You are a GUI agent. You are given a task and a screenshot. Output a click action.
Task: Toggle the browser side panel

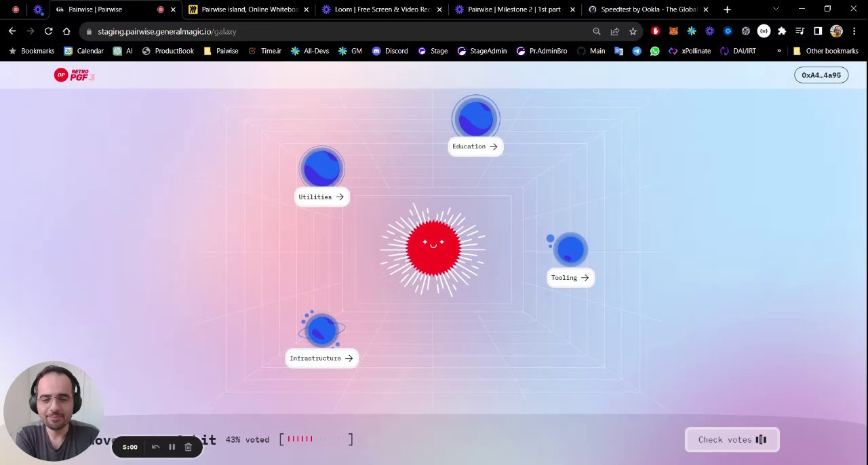pos(818,31)
